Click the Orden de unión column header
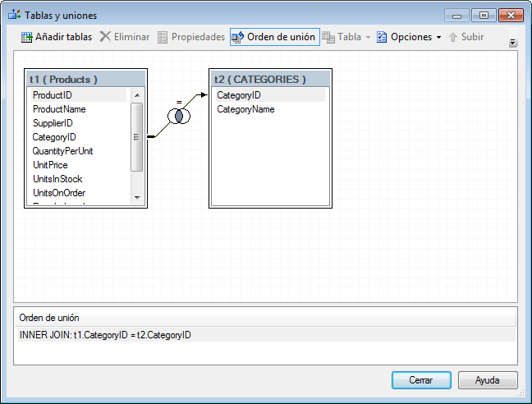532x404 pixels. tap(267, 318)
